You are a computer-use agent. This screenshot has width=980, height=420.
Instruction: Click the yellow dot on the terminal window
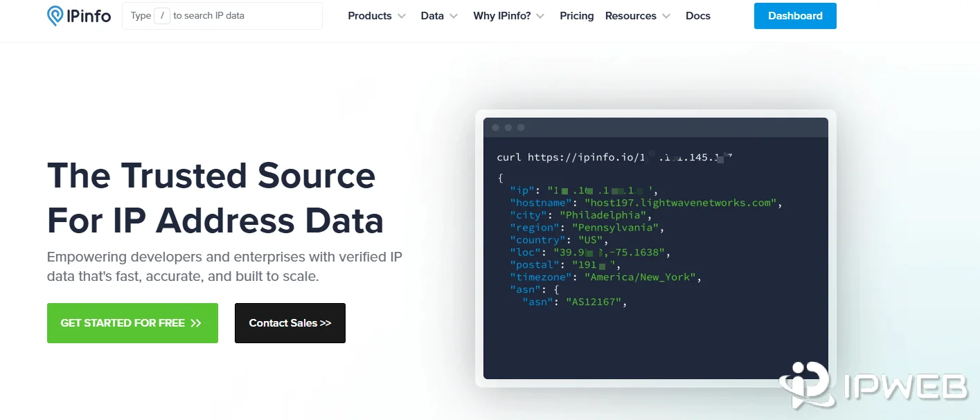508,127
